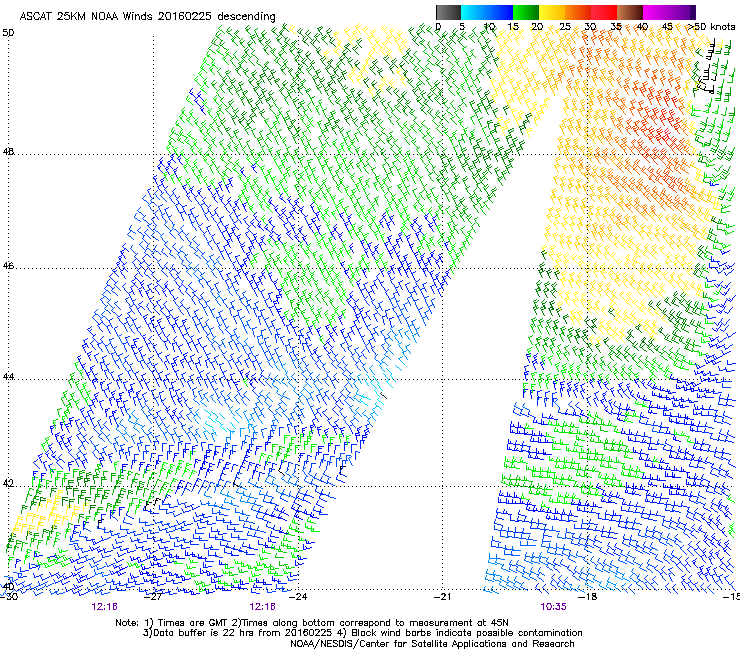The image size is (740, 650).
Task: Click the '10:35' swath time label
Action: tap(553, 607)
